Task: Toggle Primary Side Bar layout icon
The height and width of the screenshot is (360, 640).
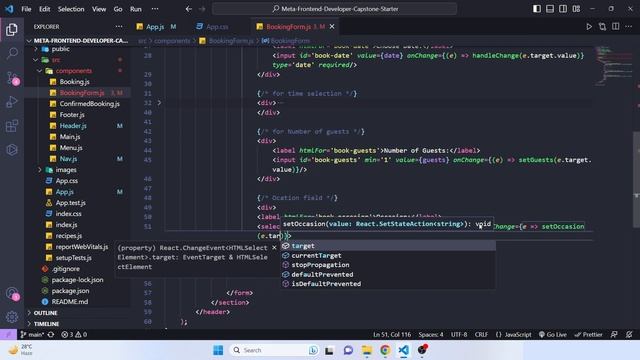Action: (537, 9)
